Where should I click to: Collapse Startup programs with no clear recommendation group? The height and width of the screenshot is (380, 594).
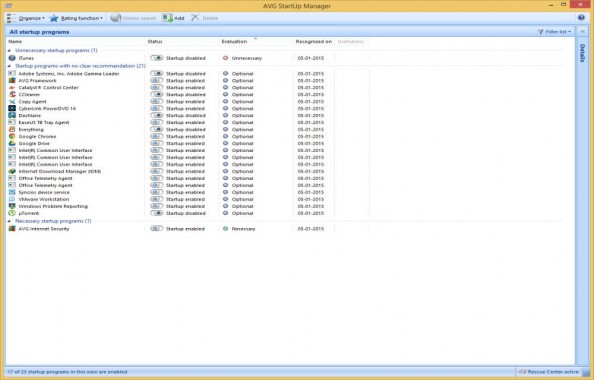[9, 66]
